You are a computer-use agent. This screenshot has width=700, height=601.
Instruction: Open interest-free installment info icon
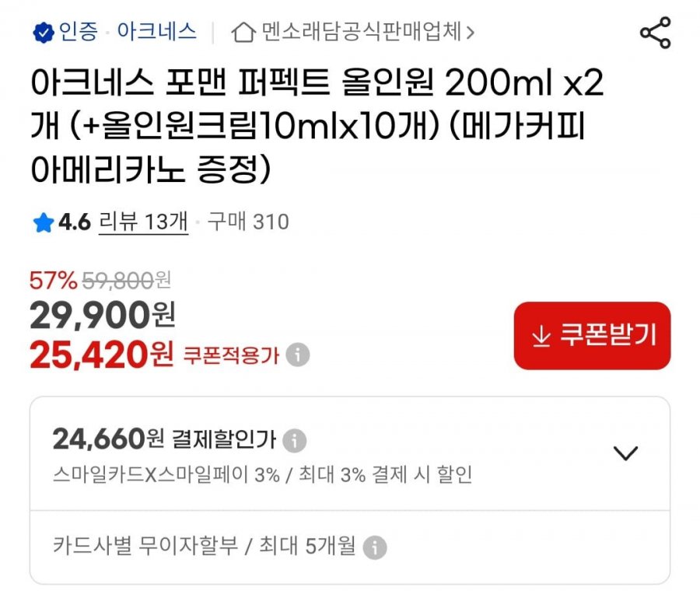point(375,547)
